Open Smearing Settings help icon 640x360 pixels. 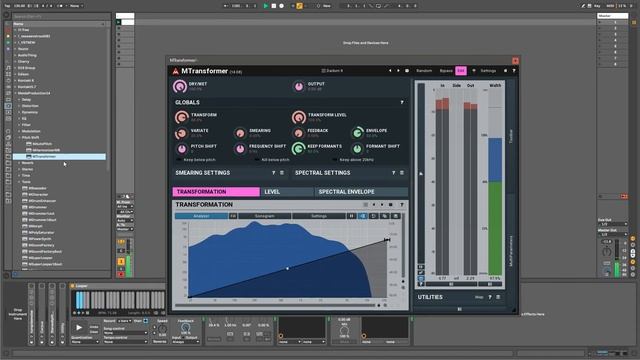click(x=273, y=173)
